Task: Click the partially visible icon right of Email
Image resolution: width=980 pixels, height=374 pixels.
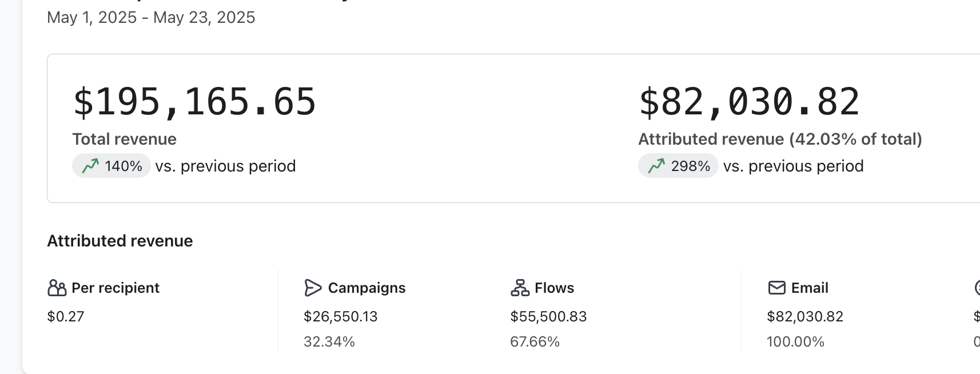Action: pos(977,288)
